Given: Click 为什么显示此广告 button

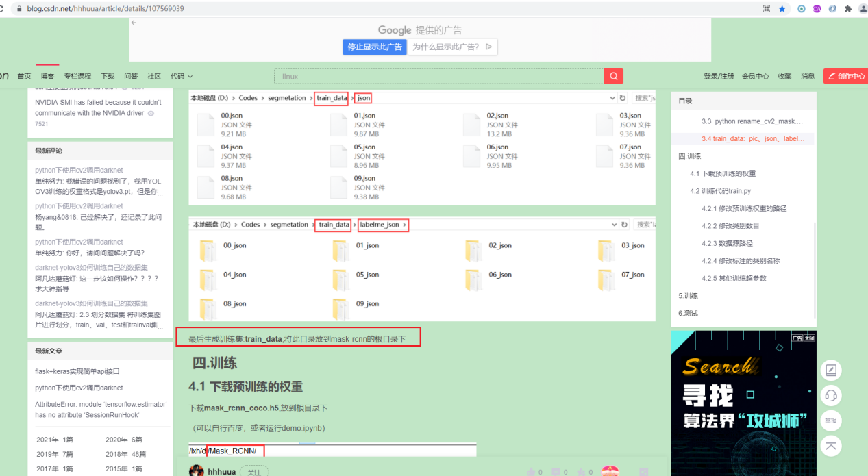Looking at the screenshot, I should click(x=452, y=47).
